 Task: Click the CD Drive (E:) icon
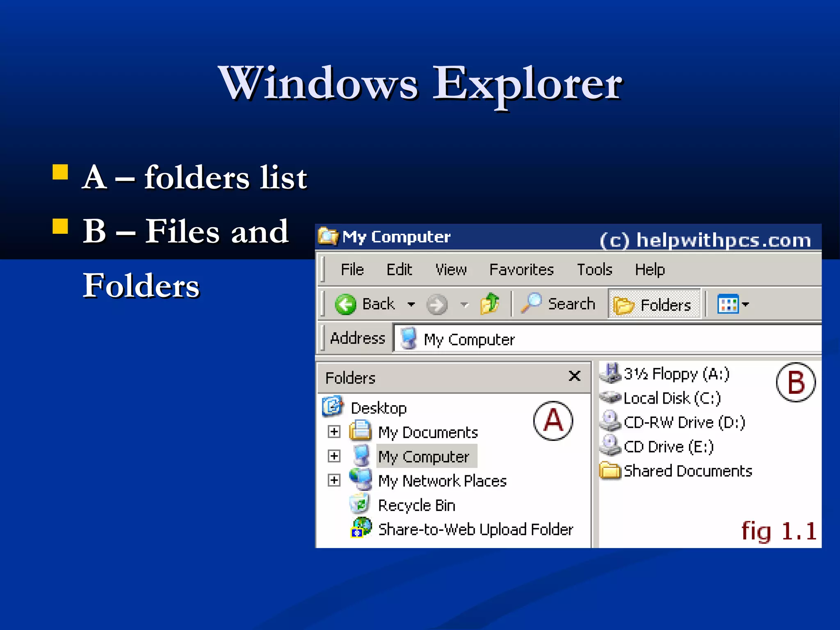(x=611, y=445)
